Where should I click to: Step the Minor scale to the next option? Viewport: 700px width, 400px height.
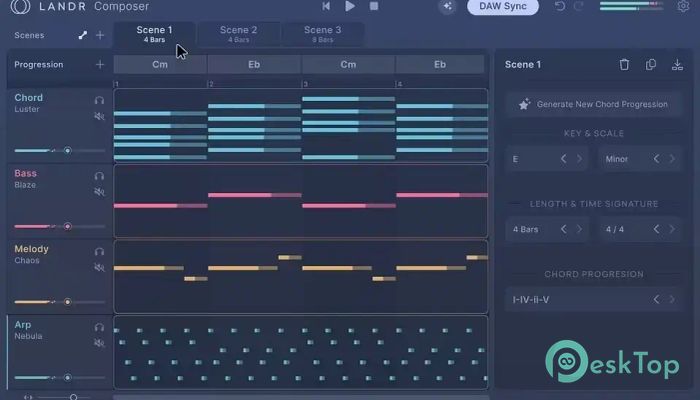(672, 159)
